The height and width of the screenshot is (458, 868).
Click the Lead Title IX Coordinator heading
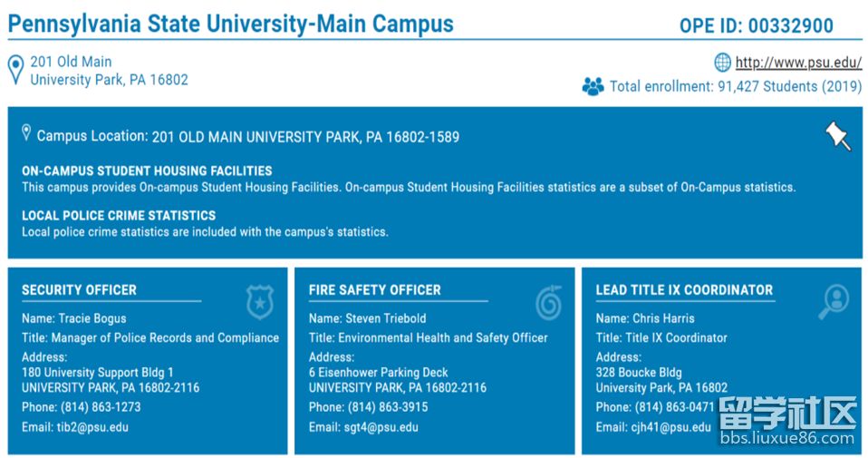pyautogui.click(x=684, y=290)
